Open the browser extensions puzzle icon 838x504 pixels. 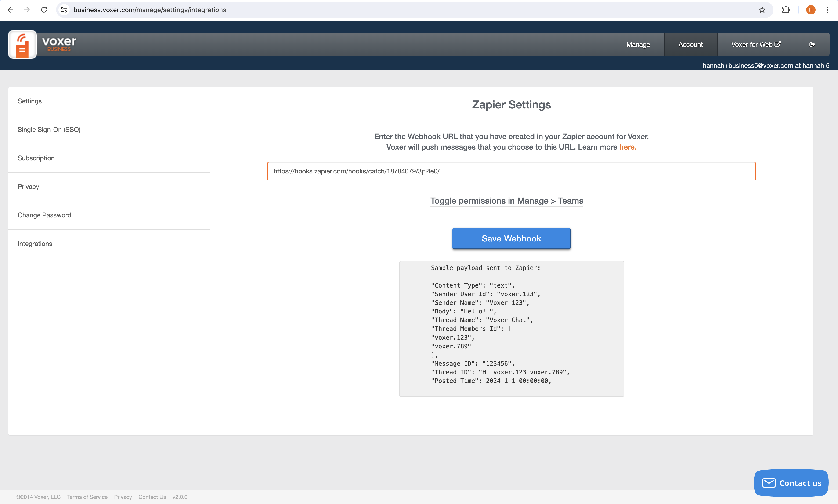coord(786,10)
